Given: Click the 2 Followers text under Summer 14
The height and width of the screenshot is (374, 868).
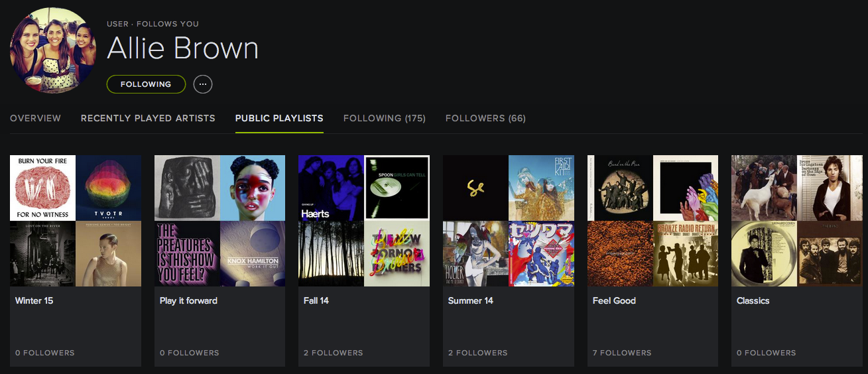Looking at the screenshot, I should tap(478, 353).
